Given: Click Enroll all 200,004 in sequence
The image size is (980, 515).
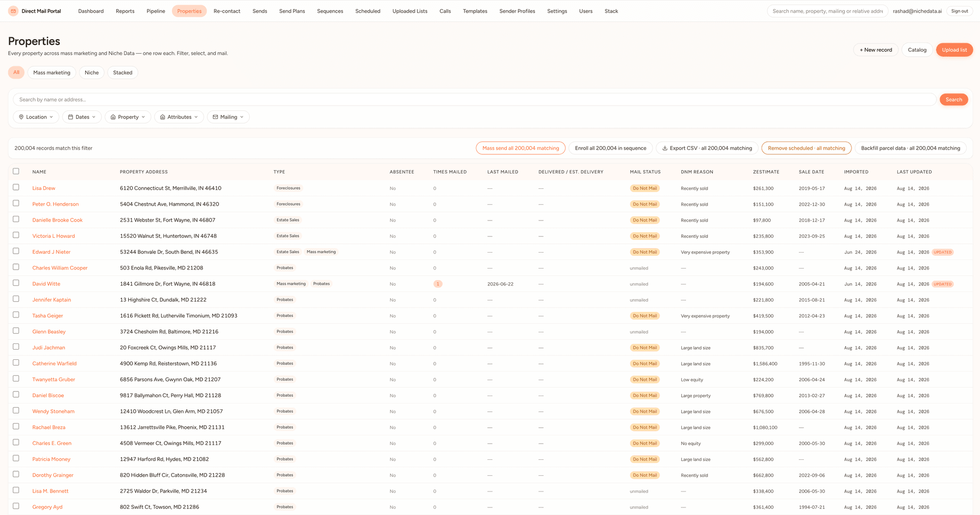Looking at the screenshot, I should pyautogui.click(x=610, y=148).
